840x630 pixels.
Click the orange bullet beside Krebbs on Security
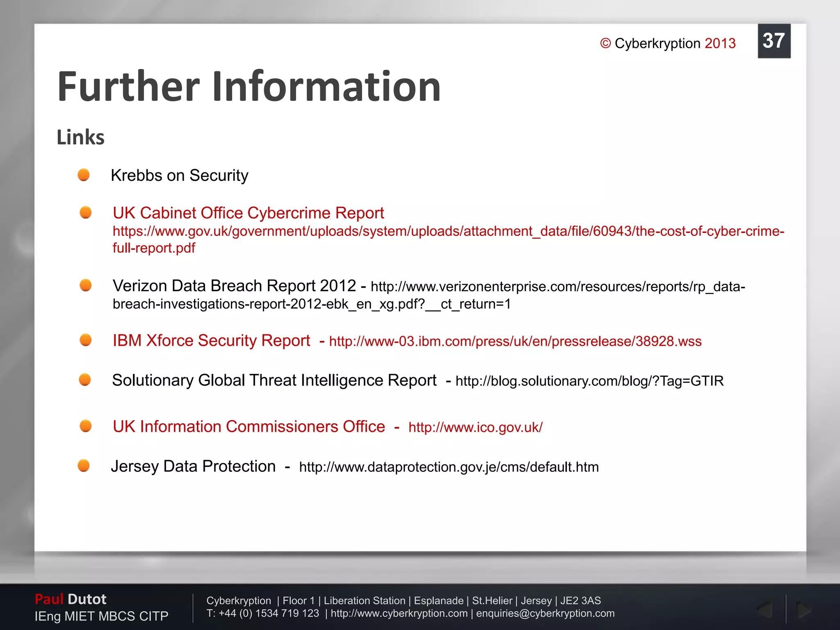point(84,175)
